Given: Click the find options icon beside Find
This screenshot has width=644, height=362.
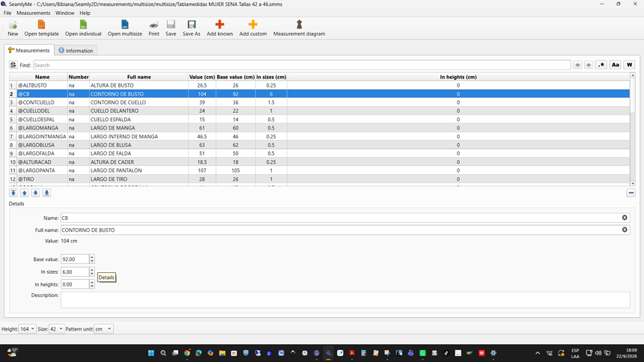Looking at the screenshot, I should pyautogui.click(x=13, y=65).
